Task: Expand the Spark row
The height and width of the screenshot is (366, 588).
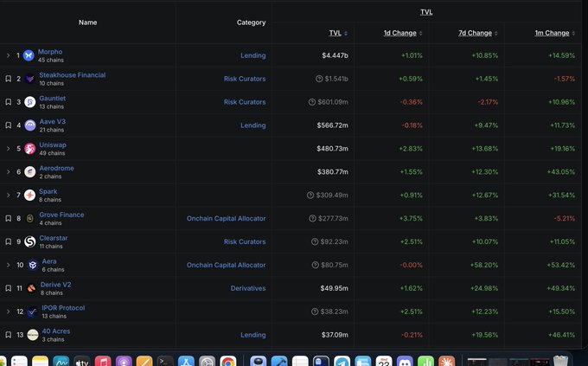Action: (9, 196)
